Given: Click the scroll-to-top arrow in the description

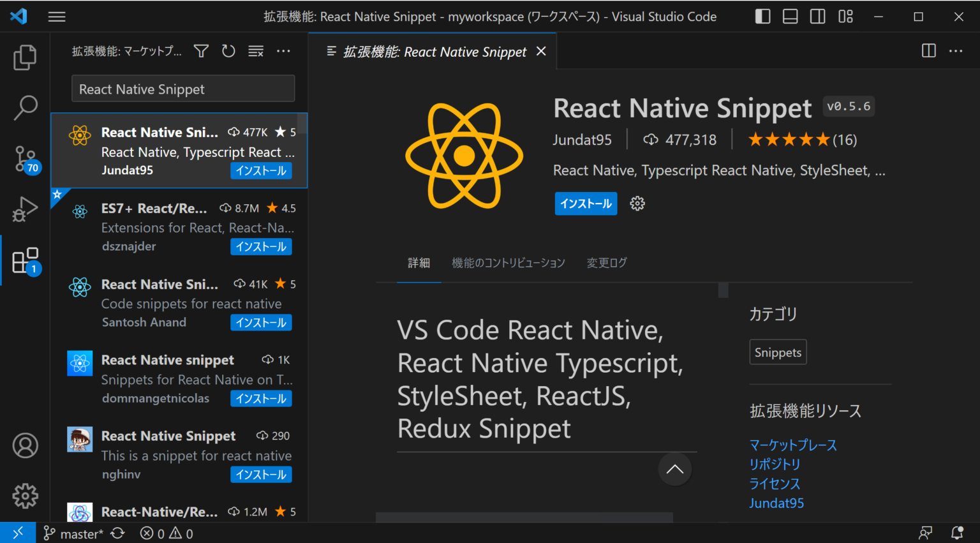Looking at the screenshot, I should (x=674, y=469).
